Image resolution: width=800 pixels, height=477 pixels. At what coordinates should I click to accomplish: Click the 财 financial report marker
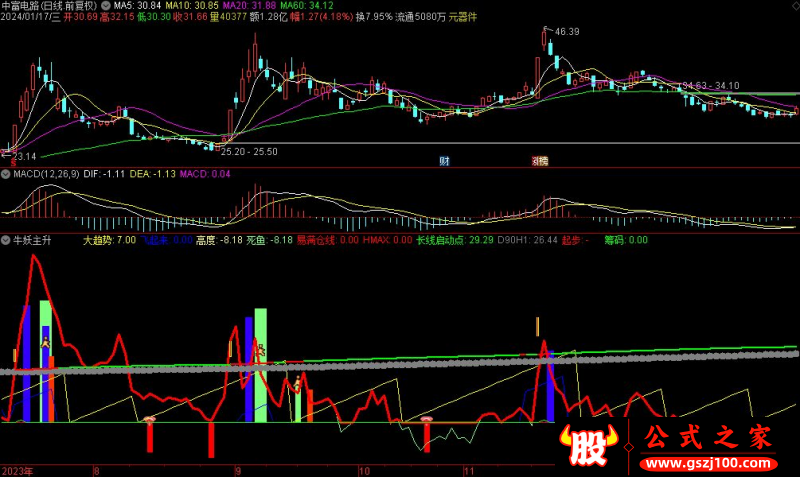[x=444, y=161]
